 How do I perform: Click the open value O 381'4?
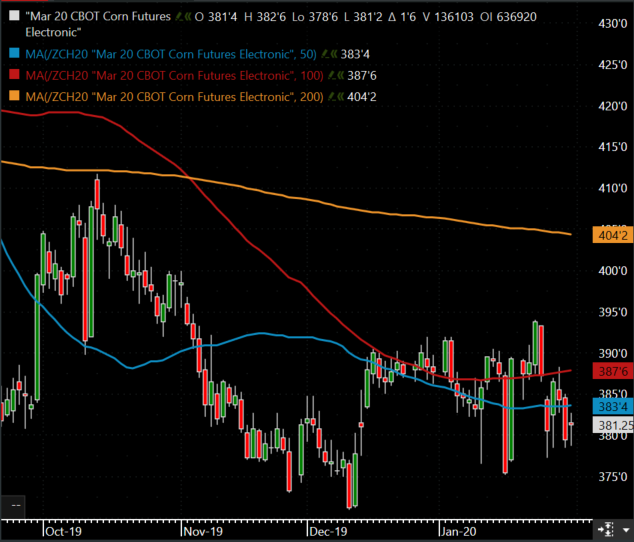216,17
